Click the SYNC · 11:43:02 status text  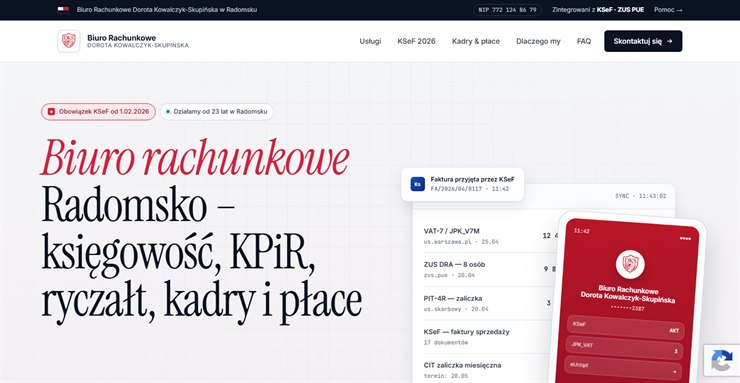tap(640, 196)
